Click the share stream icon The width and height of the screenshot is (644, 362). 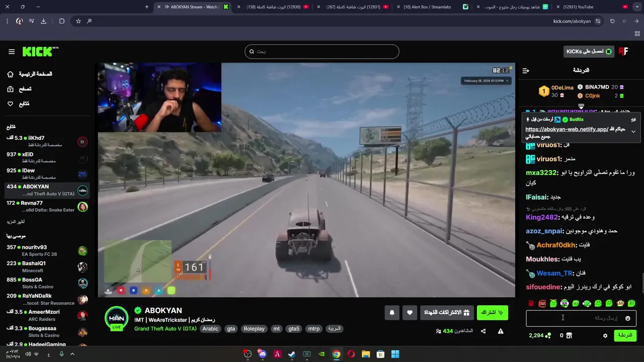point(484,331)
